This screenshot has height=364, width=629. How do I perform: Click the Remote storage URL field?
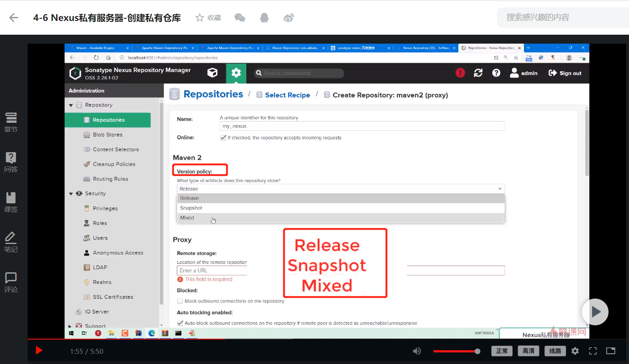click(x=341, y=271)
